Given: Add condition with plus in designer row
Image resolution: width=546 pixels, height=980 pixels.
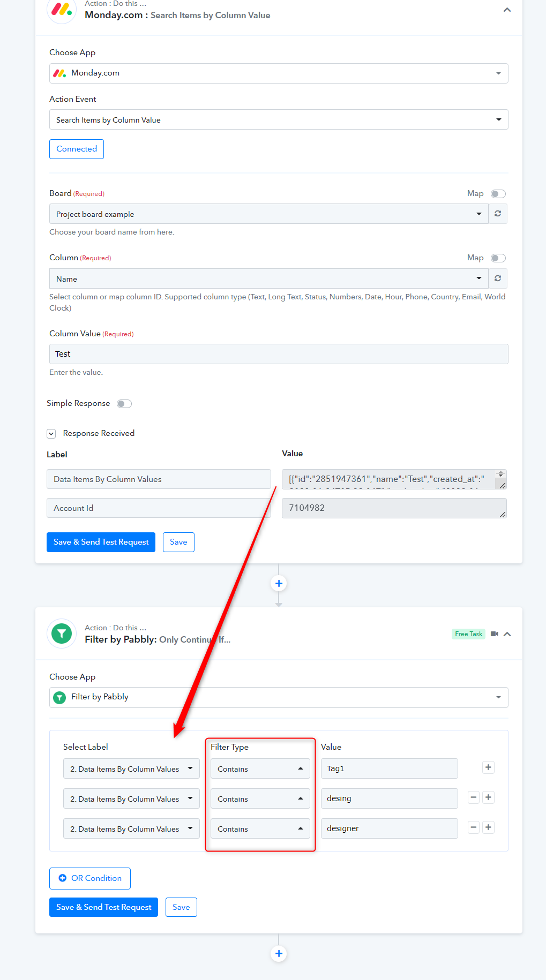Looking at the screenshot, I should click(x=488, y=827).
